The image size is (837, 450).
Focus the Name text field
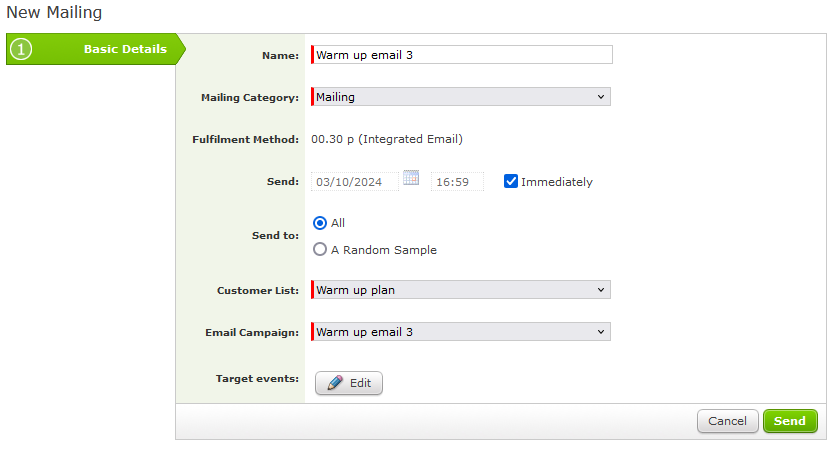coord(462,55)
